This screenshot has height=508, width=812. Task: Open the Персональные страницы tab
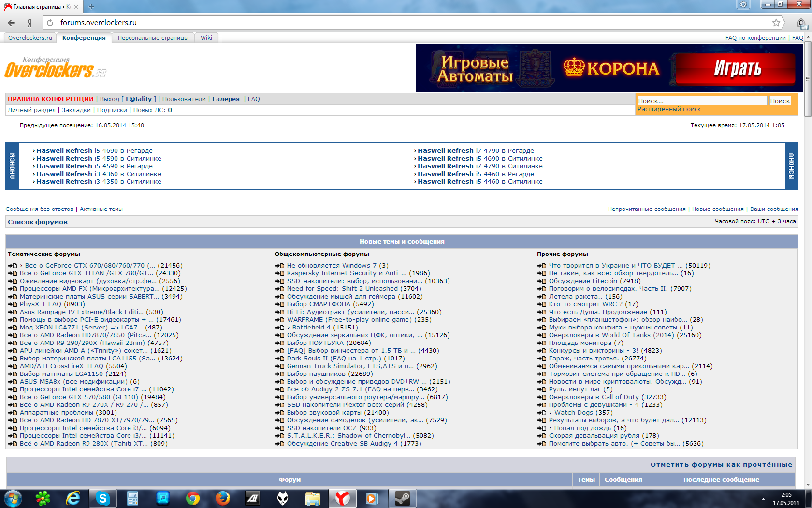pos(153,38)
